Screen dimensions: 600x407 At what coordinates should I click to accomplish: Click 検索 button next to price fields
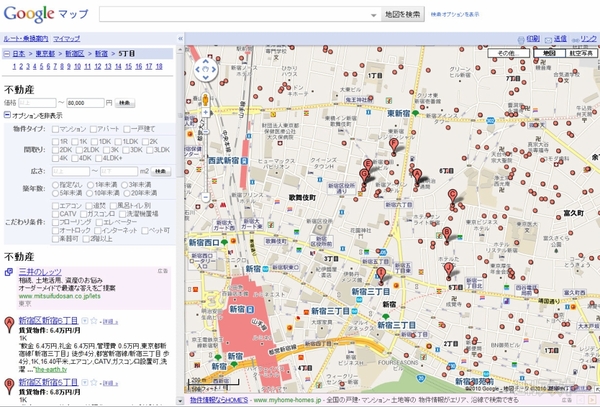pyautogui.click(x=124, y=103)
